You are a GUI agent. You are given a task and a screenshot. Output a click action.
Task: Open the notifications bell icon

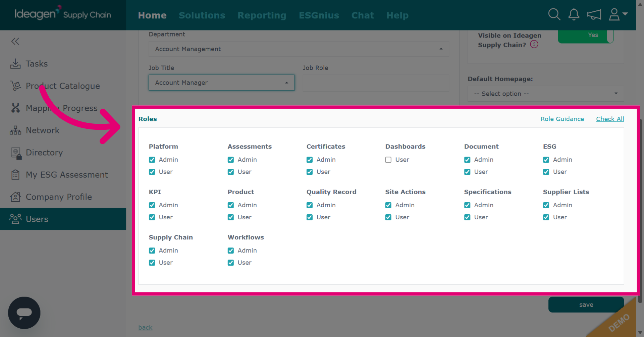(x=574, y=14)
